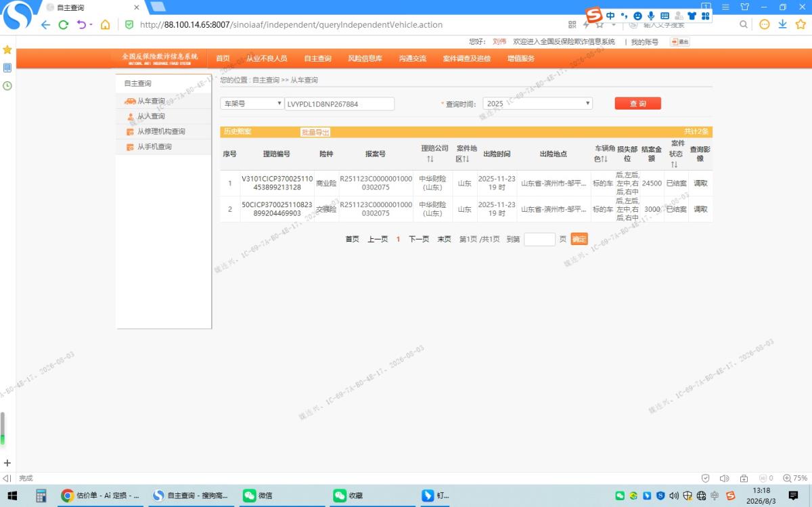Open the history clock icon in sidebar
The image size is (812, 507).
click(x=7, y=86)
